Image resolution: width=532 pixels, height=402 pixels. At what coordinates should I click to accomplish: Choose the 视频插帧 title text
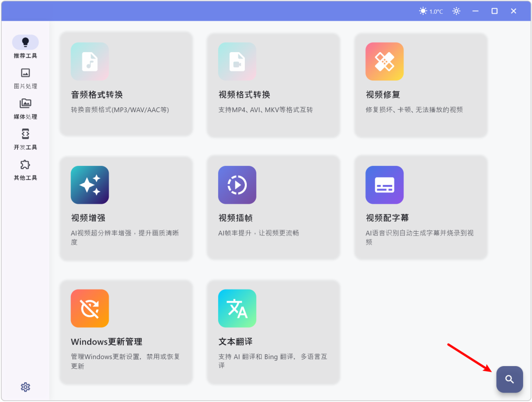235,218
